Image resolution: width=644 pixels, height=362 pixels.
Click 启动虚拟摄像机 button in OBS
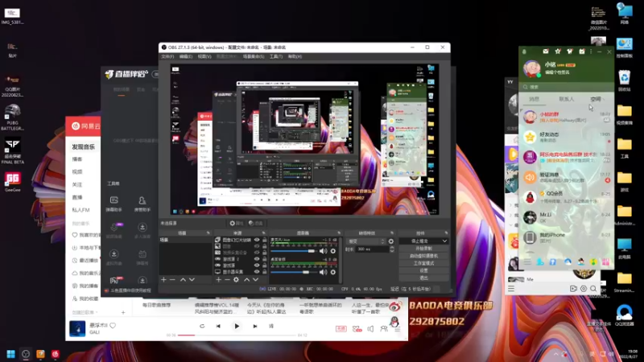click(423, 256)
